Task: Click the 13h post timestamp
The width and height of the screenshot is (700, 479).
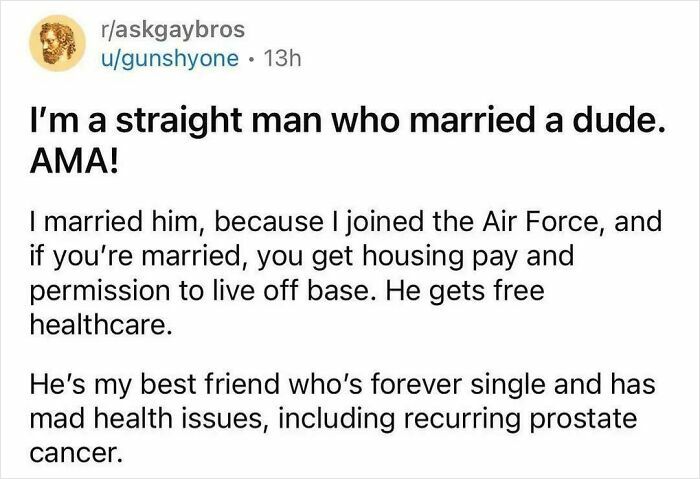Action: coord(283,58)
